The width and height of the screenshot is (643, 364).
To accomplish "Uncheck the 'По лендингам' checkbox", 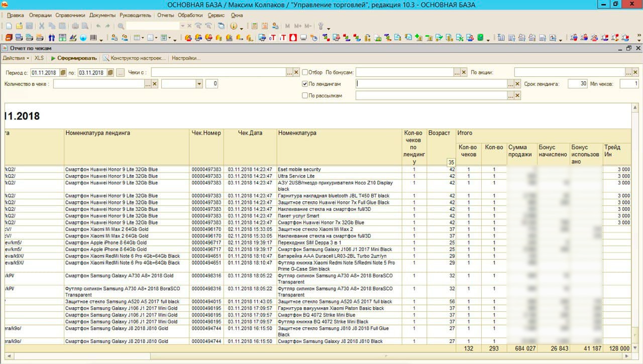I will (305, 84).
